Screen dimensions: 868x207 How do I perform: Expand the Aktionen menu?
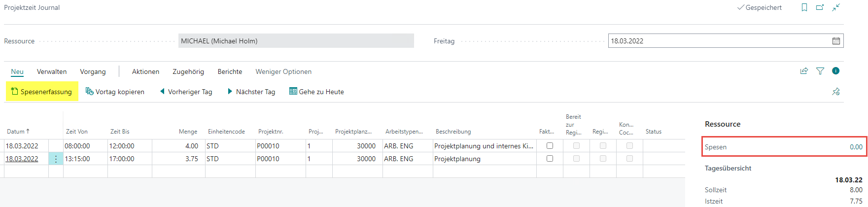[x=145, y=71]
